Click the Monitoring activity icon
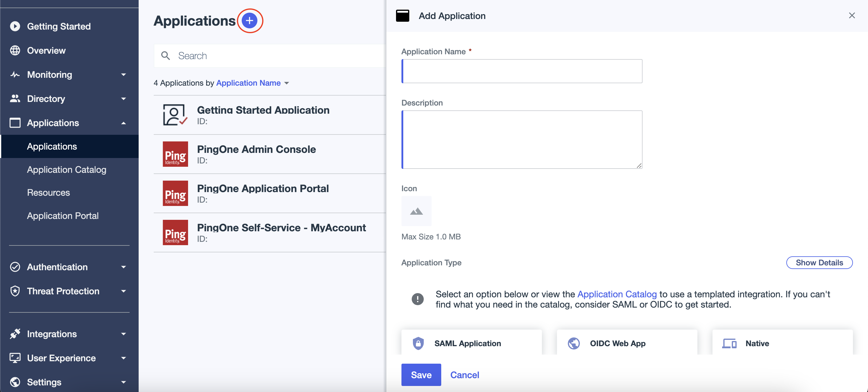Viewport: 868px width, 392px height. [x=15, y=74]
